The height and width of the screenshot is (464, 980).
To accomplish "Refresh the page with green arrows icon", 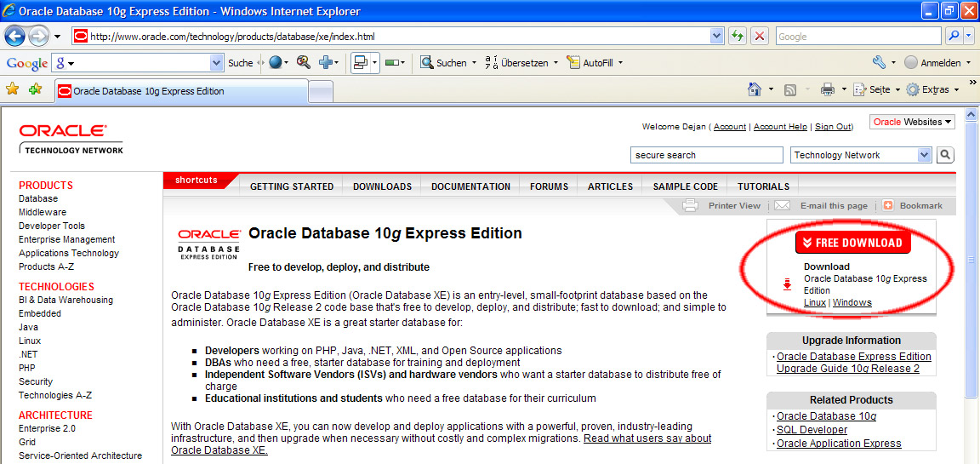I will point(738,37).
